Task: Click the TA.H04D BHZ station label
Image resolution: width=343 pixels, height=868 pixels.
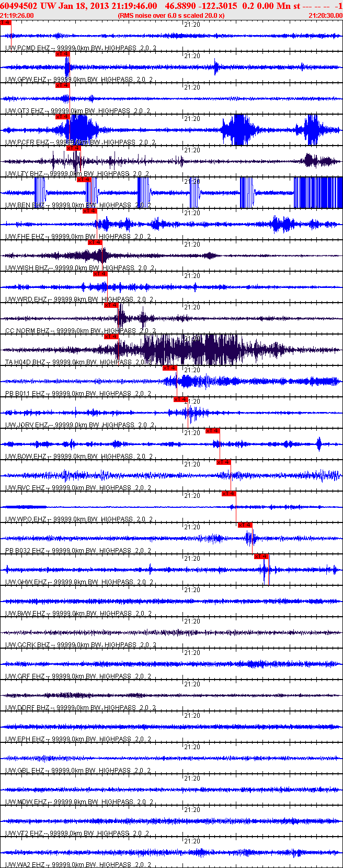Action: (25, 362)
